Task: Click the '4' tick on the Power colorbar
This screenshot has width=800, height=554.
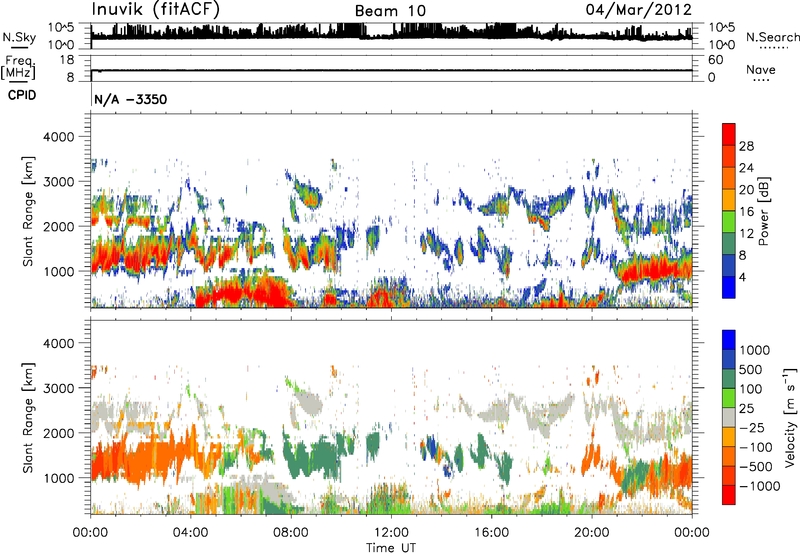Action: click(742, 277)
